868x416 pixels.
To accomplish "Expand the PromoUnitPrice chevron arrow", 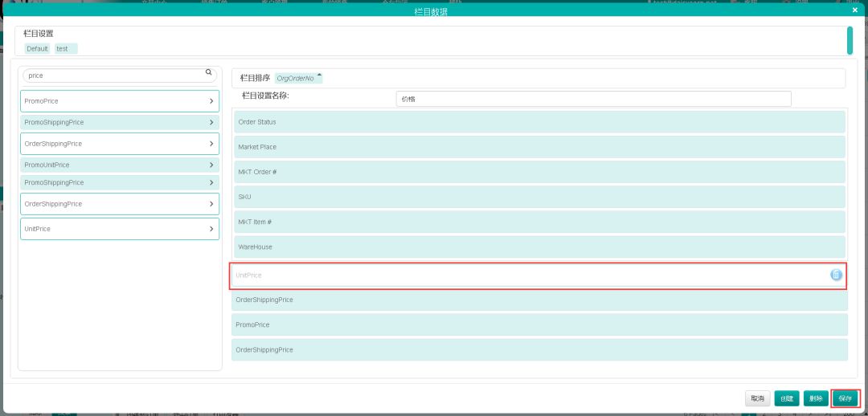I will coord(211,165).
